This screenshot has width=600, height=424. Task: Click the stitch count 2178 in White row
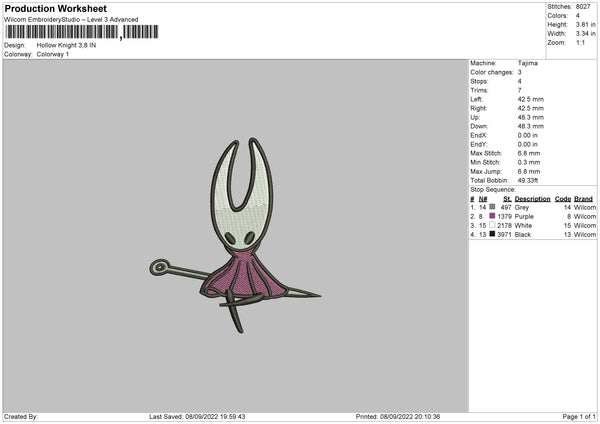click(x=504, y=225)
